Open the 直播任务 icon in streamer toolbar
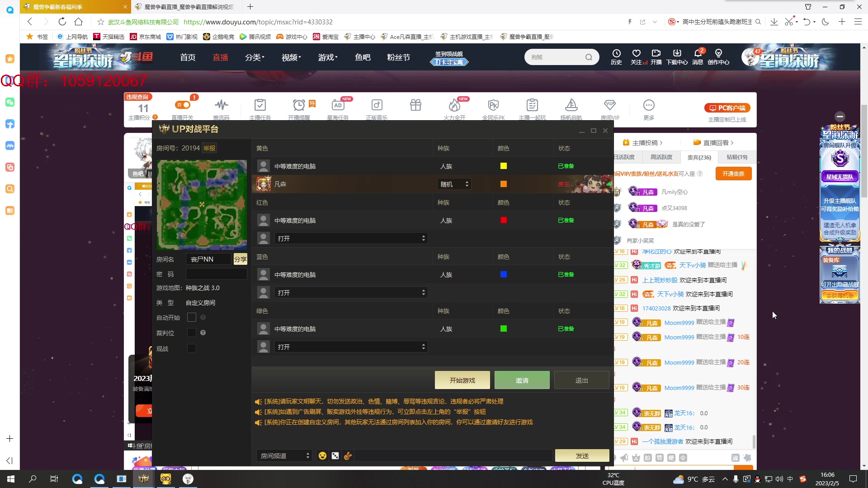 [x=260, y=105]
